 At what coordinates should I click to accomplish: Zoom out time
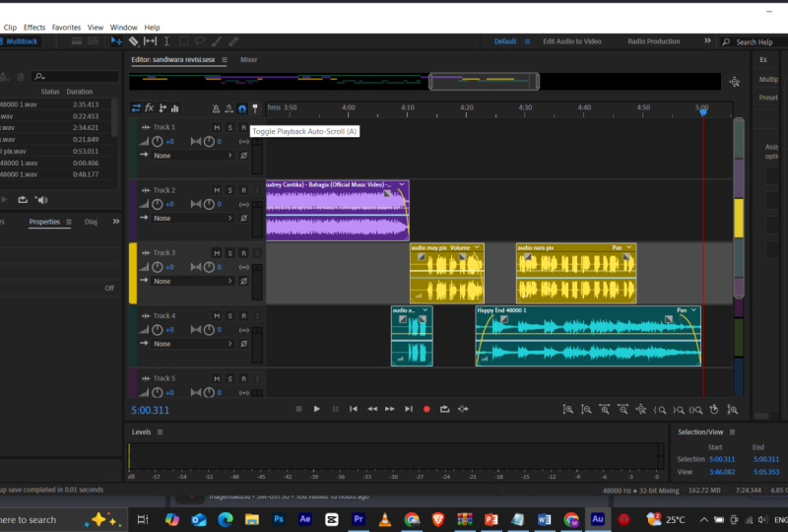(x=623, y=410)
